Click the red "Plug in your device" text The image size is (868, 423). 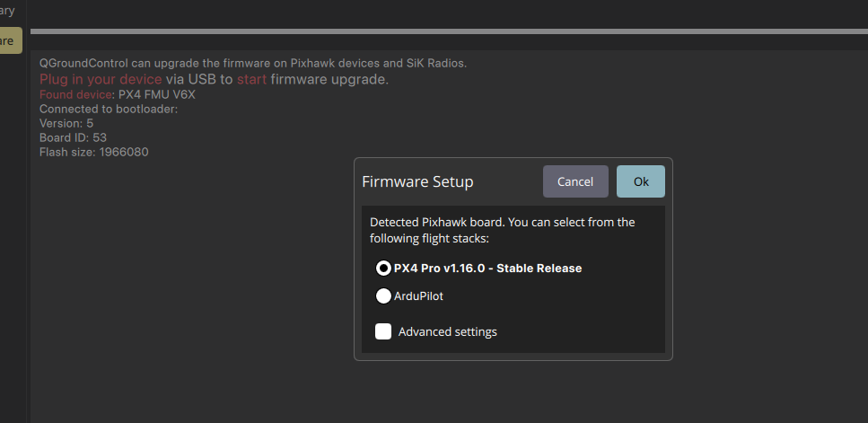pos(101,79)
